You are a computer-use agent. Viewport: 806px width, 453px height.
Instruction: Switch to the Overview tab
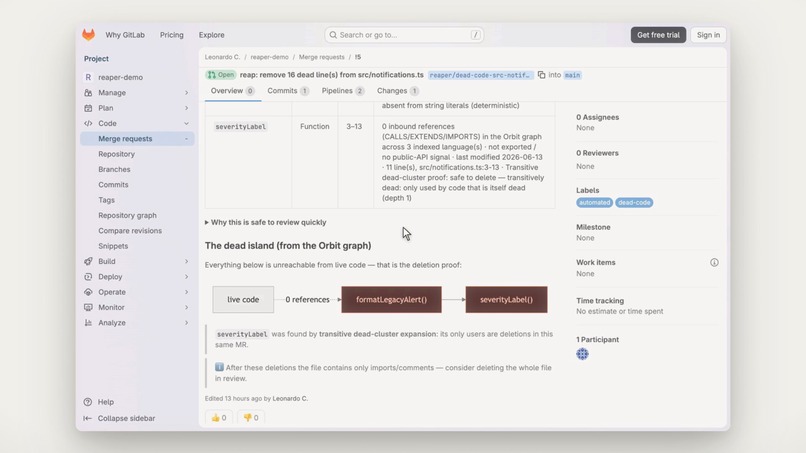click(x=232, y=91)
